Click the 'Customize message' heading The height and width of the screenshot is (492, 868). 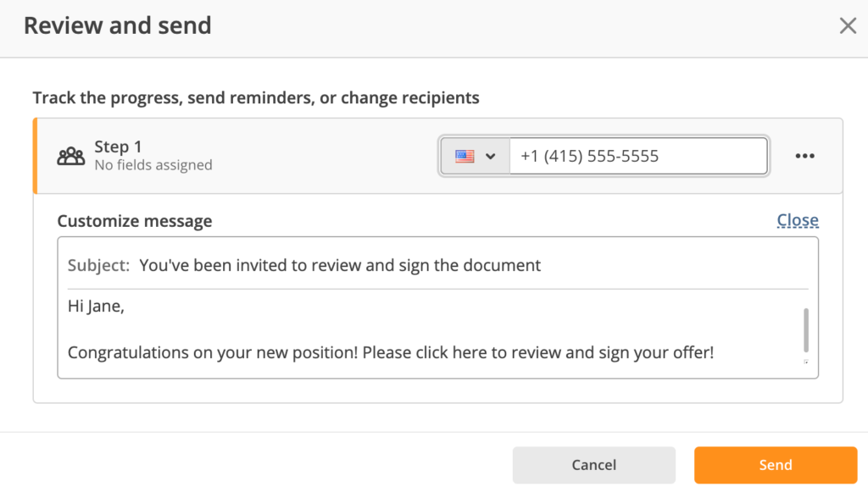[x=135, y=221]
